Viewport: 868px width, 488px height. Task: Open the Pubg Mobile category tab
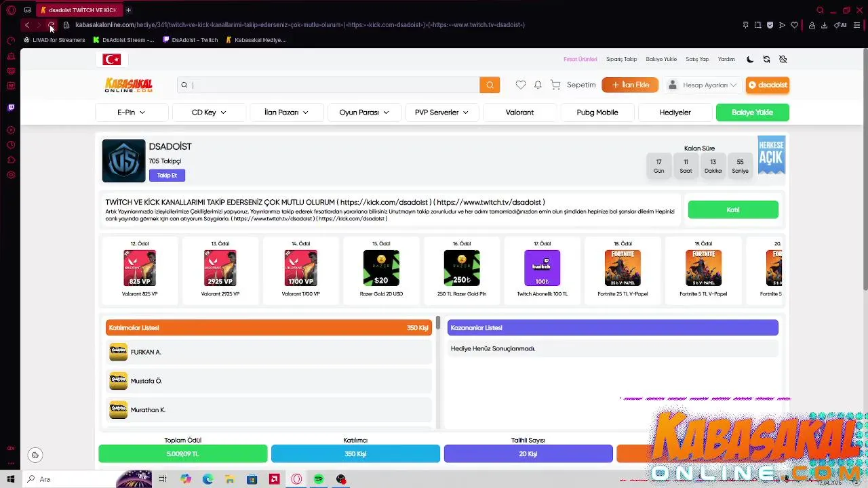pyautogui.click(x=597, y=113)
